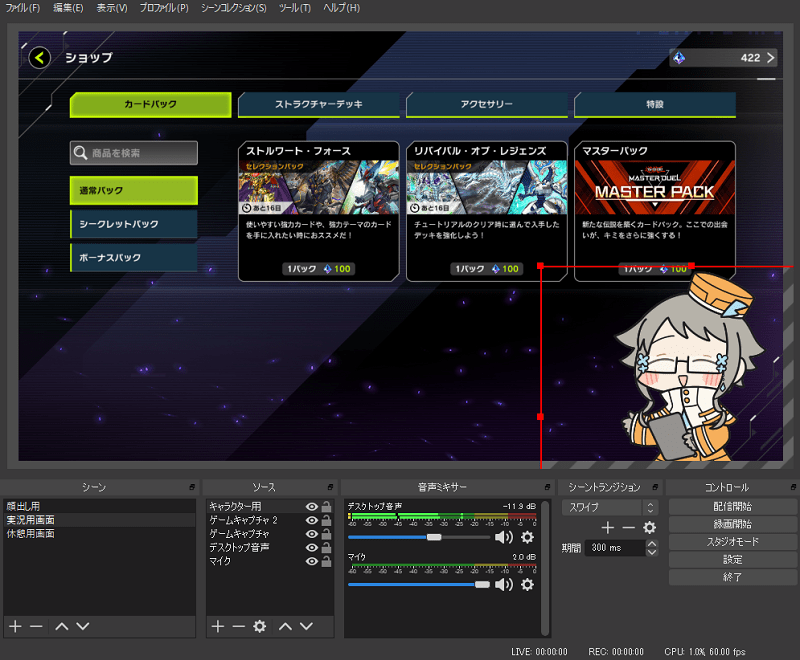Screen dimensions: 800x660
Task: Adjust the デスクトップ音声 volume slider
Action: (x=433, y=537)
